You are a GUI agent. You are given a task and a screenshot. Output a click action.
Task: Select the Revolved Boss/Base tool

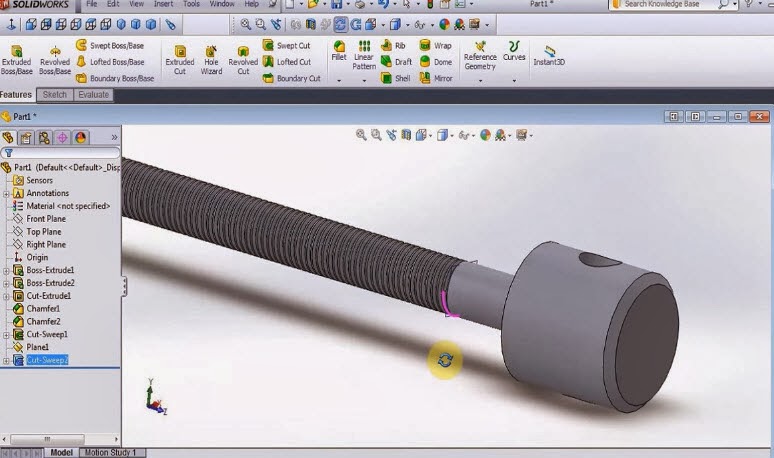tap(55, 59)
